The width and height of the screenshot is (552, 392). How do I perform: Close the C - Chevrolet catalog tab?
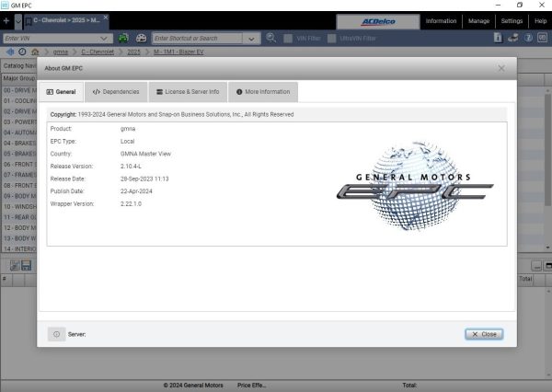tap(105, 17)
